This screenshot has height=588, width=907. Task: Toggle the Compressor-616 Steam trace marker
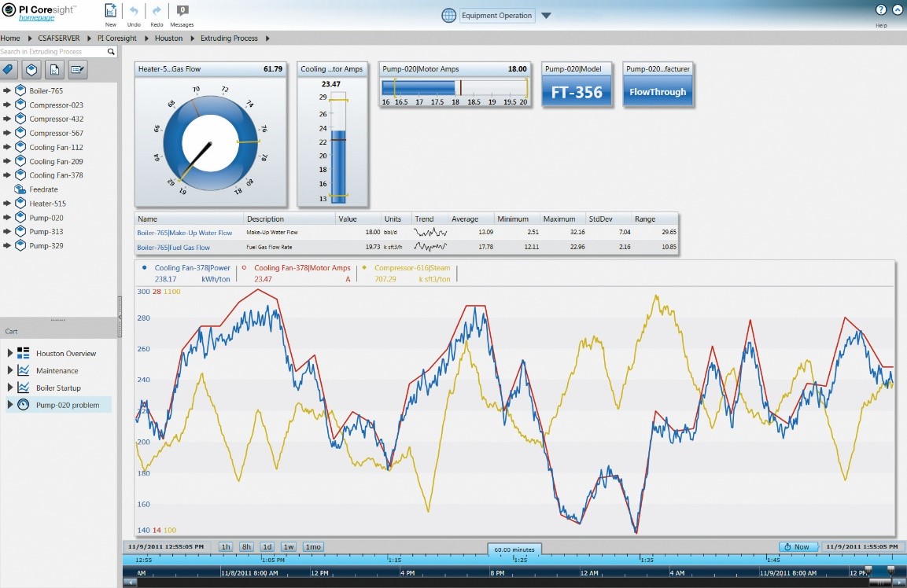point(363,268)
